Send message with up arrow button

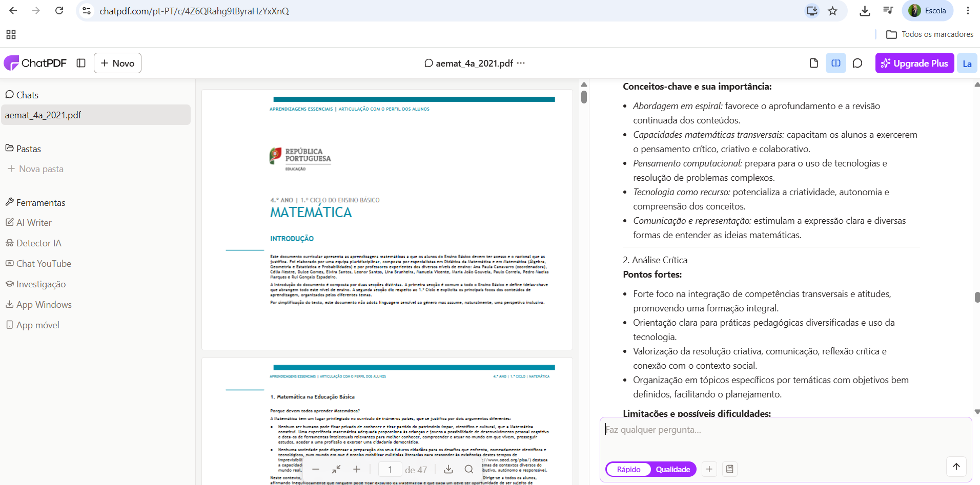coord(956,466)
